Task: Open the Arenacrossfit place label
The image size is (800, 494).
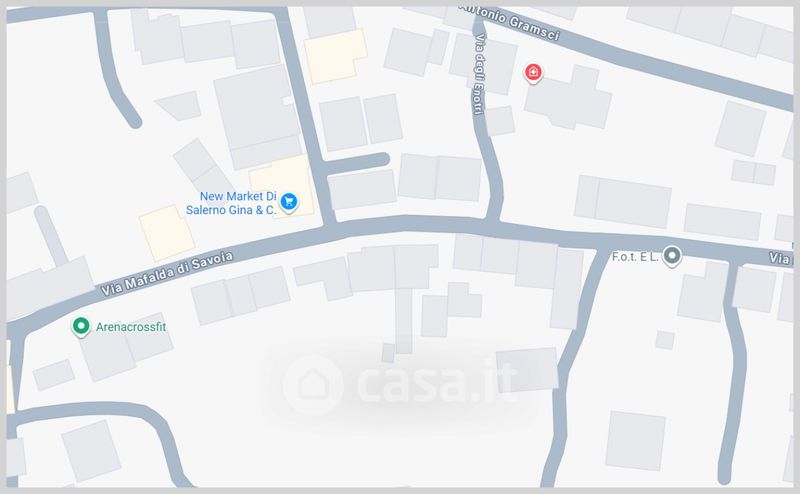Action: pos(131,327)
